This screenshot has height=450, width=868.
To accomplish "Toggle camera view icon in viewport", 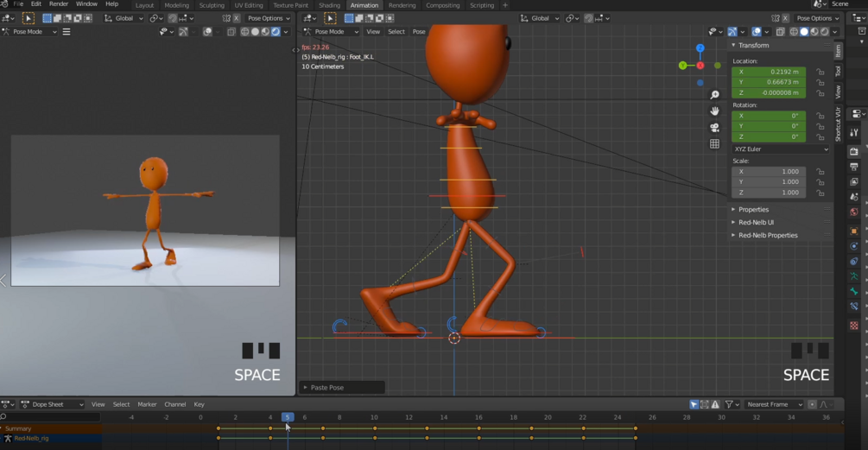I will [x=714, y=127].
